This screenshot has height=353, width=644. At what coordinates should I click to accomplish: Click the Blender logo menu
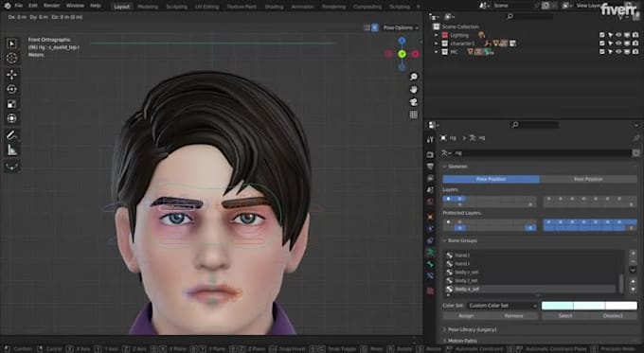click(7, 6)
